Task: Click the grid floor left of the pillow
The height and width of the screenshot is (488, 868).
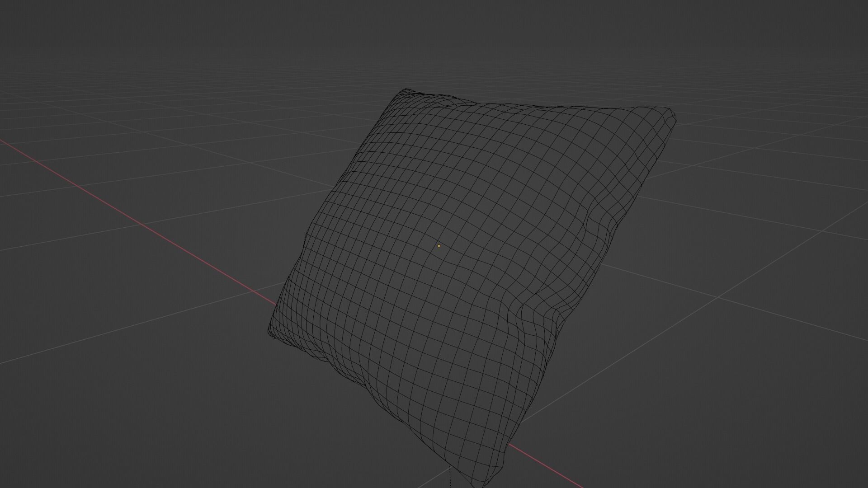Action: pyautogui.click(x=158, y=294)
